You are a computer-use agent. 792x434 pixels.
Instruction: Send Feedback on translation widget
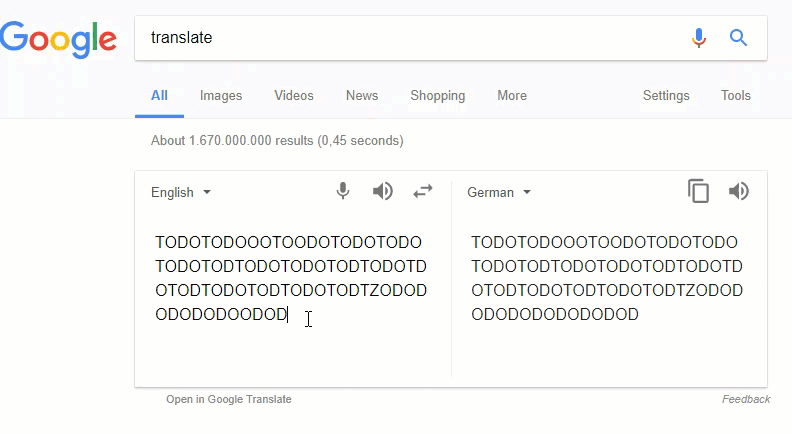click(746, 399)
